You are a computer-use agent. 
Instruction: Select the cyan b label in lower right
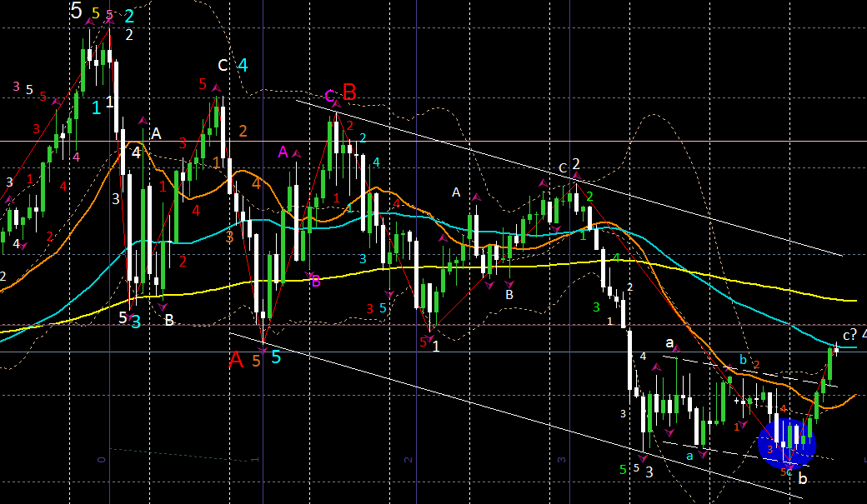tap(743, 360)
